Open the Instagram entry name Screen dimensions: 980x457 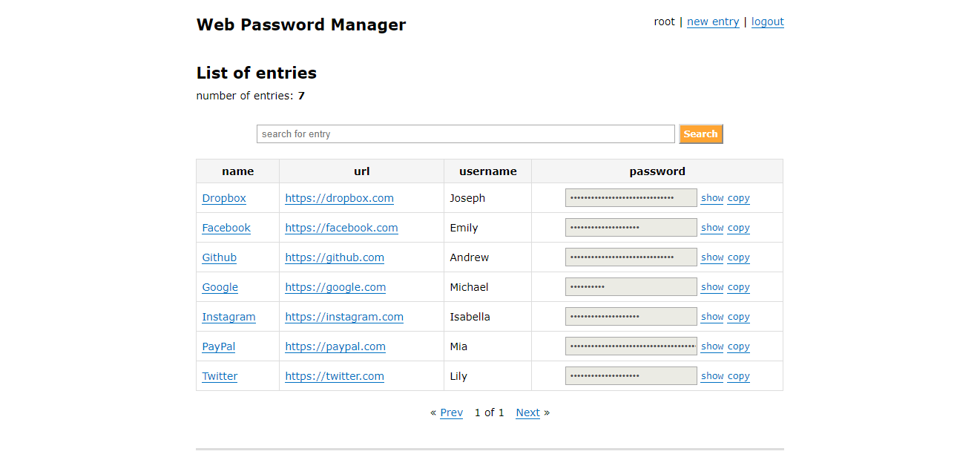coord(228,317)
